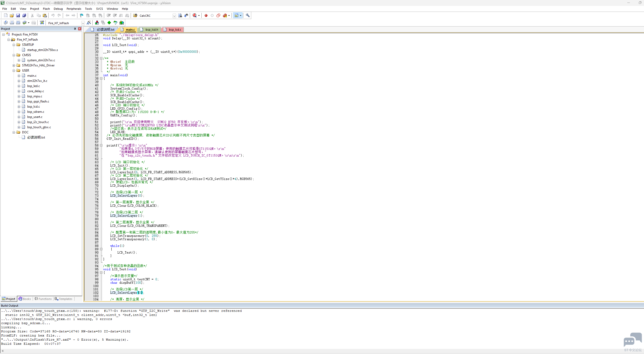644x354 pixels.
Task: Show the Templates panel tab
Action: [64, 299]
